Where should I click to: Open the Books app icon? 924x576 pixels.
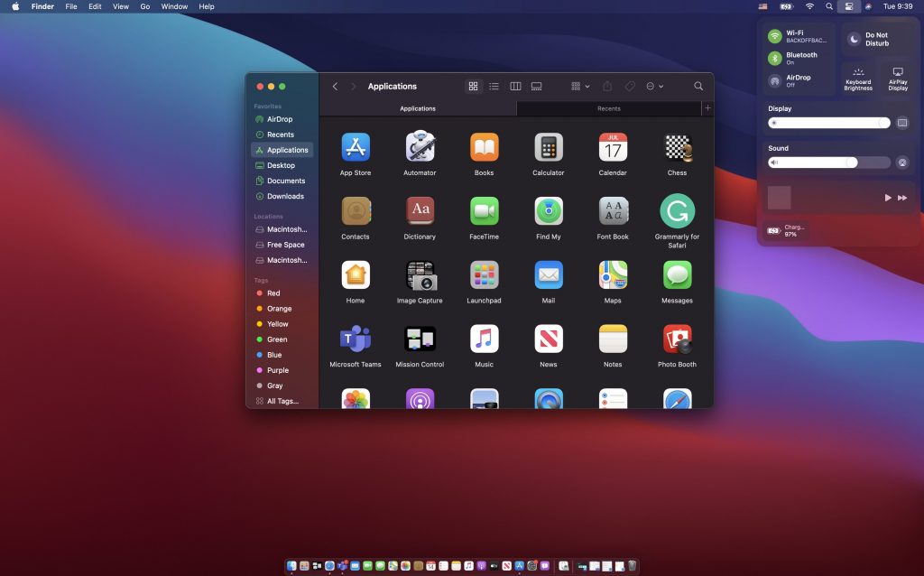pos(484,147)
